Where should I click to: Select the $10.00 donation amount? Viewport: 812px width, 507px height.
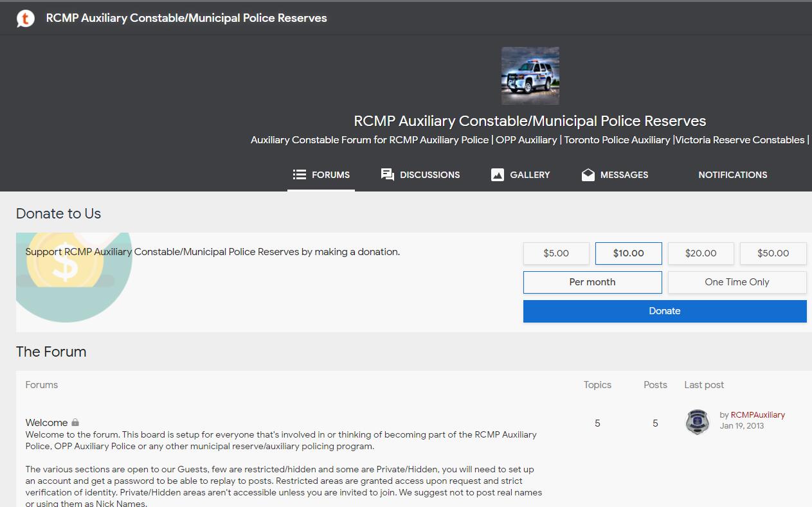click(629, 253)
